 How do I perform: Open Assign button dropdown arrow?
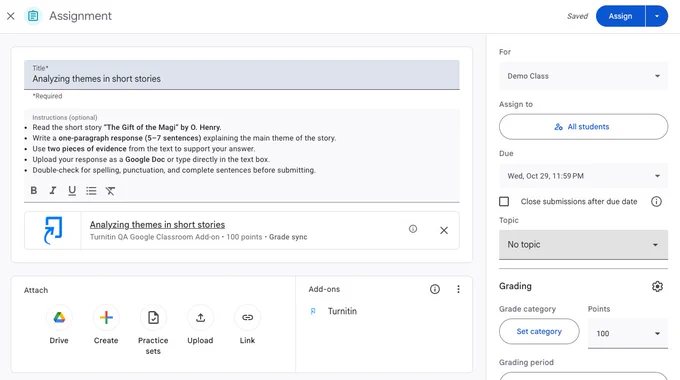pyautogui.click(x=657, y=16)
